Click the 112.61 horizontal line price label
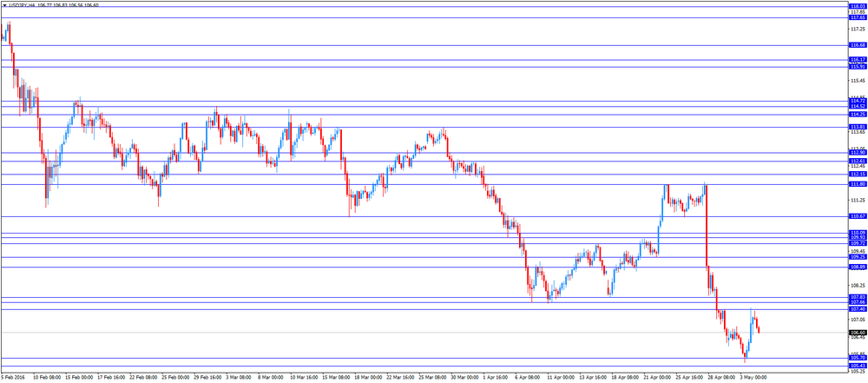Image resolution: width=868 pixels, height=383 pixels. point(858,162)
